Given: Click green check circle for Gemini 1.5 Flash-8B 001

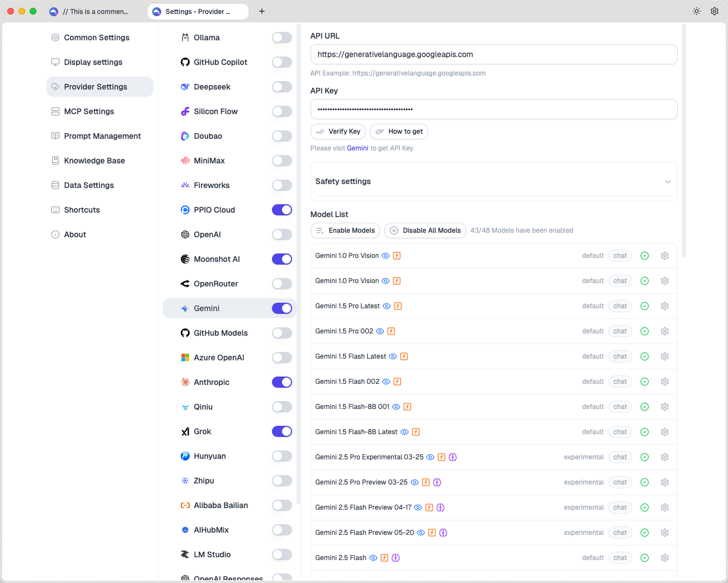Looking at the screenshot, I should pyautogui.click(x=645, y=407).
